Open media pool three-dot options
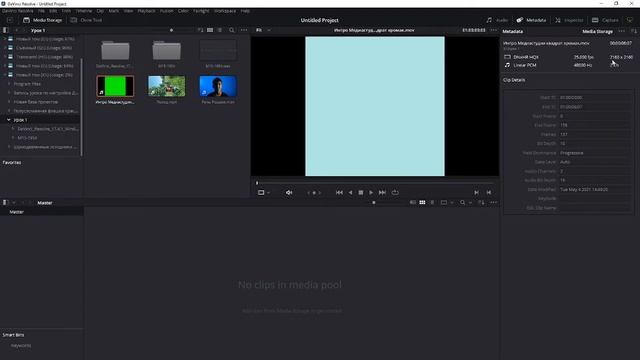This screenshot has height=360, width=640. pyautogui.click(x=493, y=202)
